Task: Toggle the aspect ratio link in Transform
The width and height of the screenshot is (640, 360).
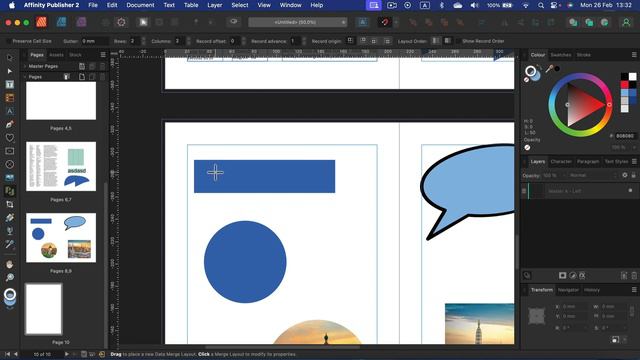Action: coord(632,311)
